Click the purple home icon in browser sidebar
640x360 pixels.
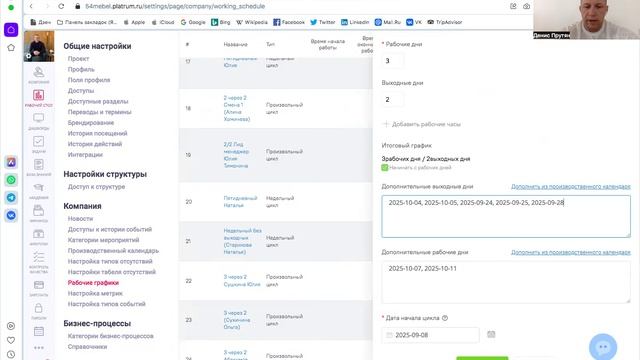[x=11, y=30]
